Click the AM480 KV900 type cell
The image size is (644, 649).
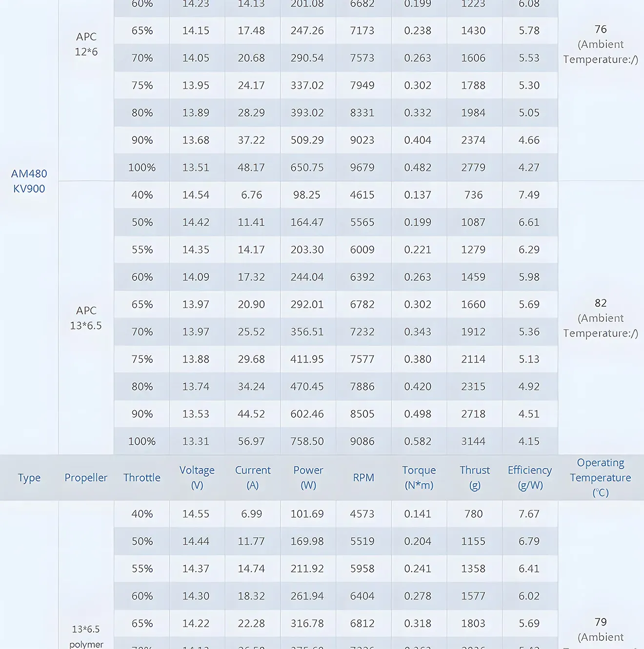coord(29,181)
